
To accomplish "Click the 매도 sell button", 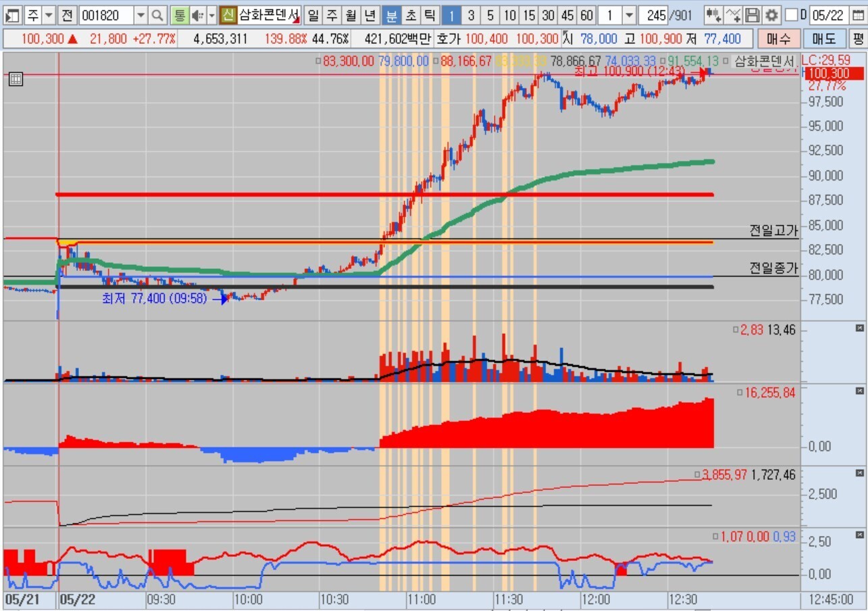I will (x=825, y=39).
